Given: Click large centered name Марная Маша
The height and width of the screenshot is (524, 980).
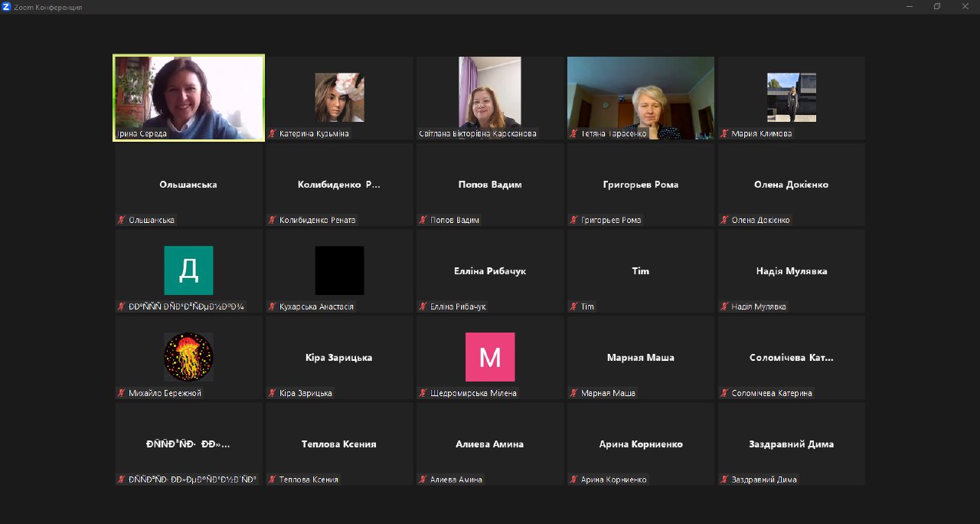Looking at the screenshot, I should (641, 358).
